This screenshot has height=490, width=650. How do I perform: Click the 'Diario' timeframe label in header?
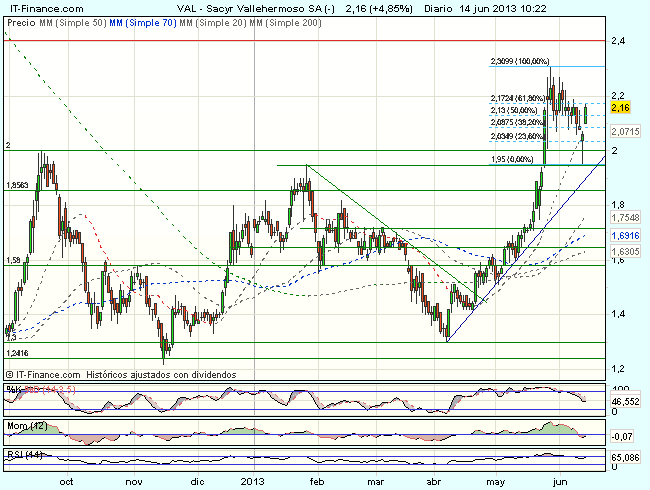[x=409, y=7]
